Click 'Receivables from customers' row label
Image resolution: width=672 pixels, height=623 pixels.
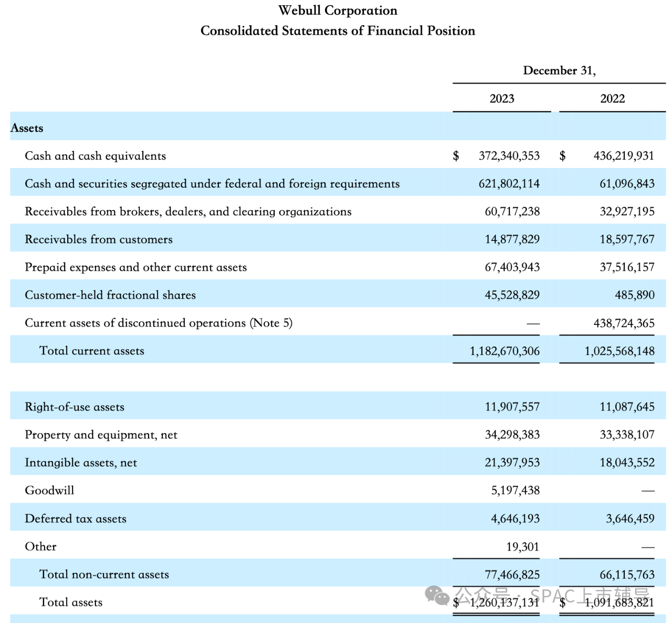click(x=99, y=239)
